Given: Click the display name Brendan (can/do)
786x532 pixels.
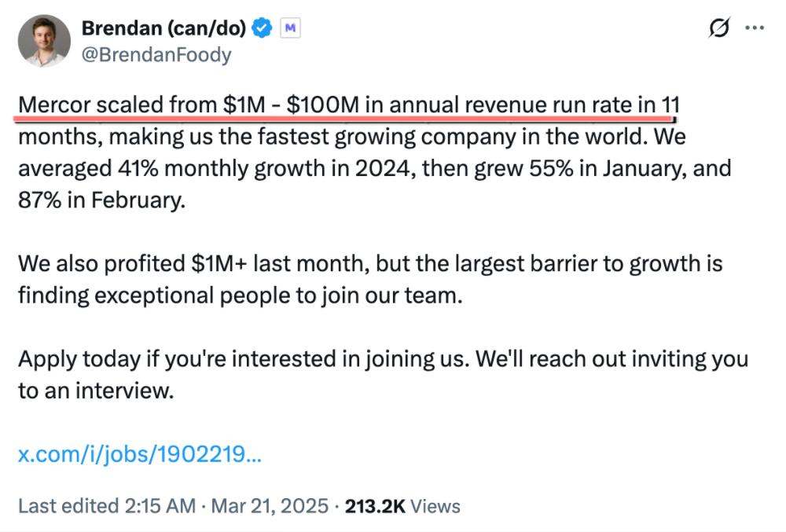Looking at the screenshot, I should pos(164,29).
